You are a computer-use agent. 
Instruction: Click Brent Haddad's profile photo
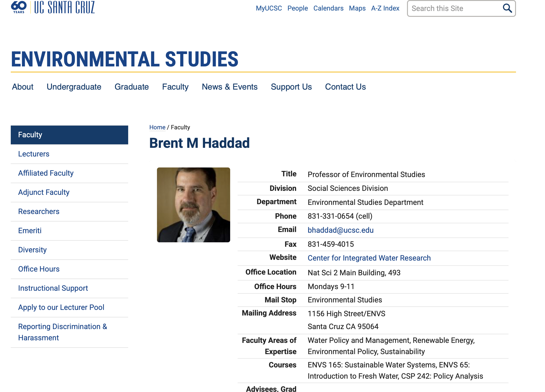click(193, 205)
